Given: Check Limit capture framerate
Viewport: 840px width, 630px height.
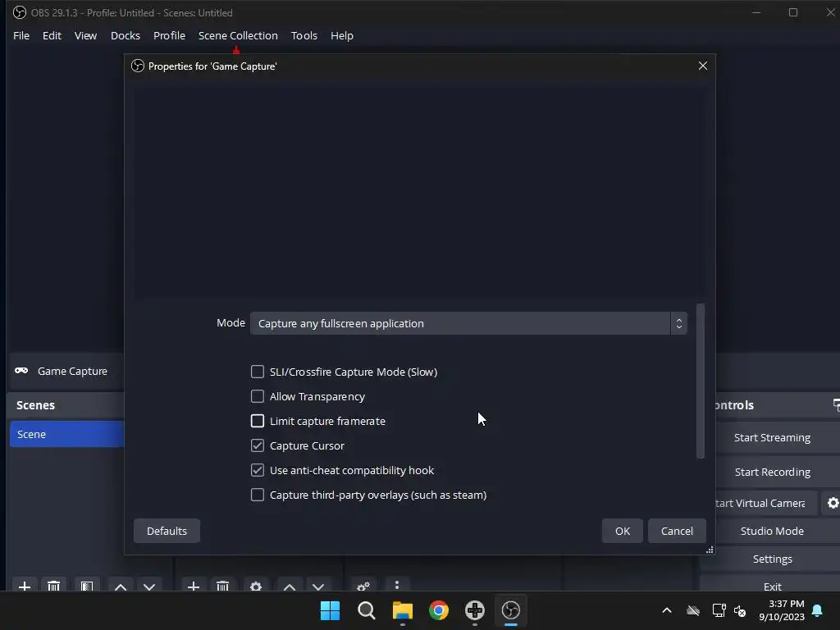Looking at the screenshot, I should tap(257, 421).
